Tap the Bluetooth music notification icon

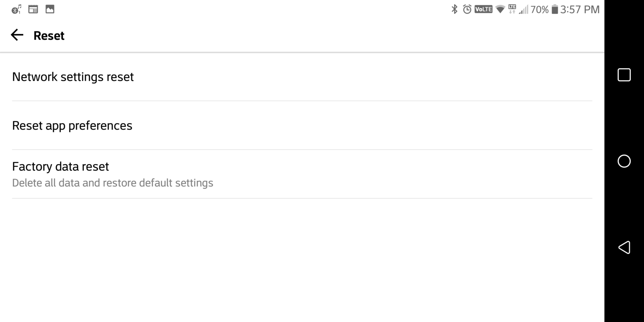point(16,9)
